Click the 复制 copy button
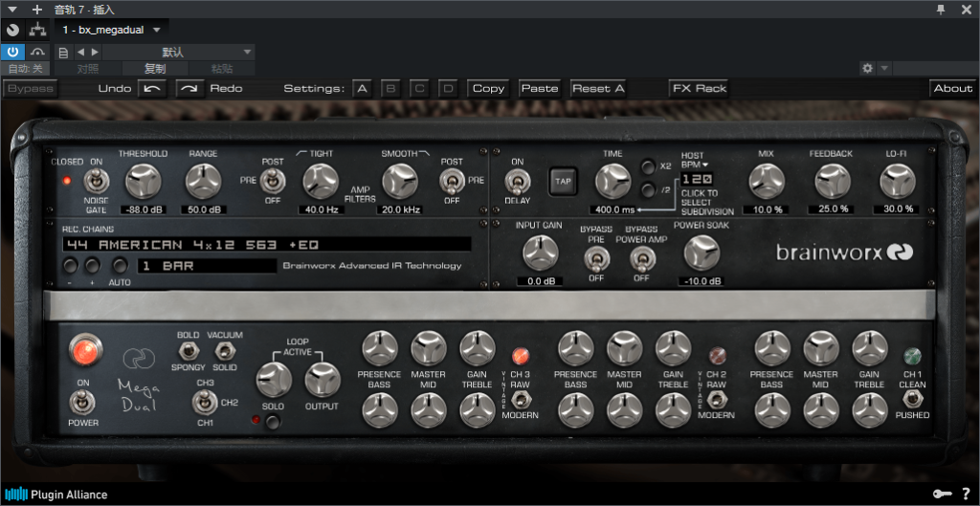 (154, 69)
